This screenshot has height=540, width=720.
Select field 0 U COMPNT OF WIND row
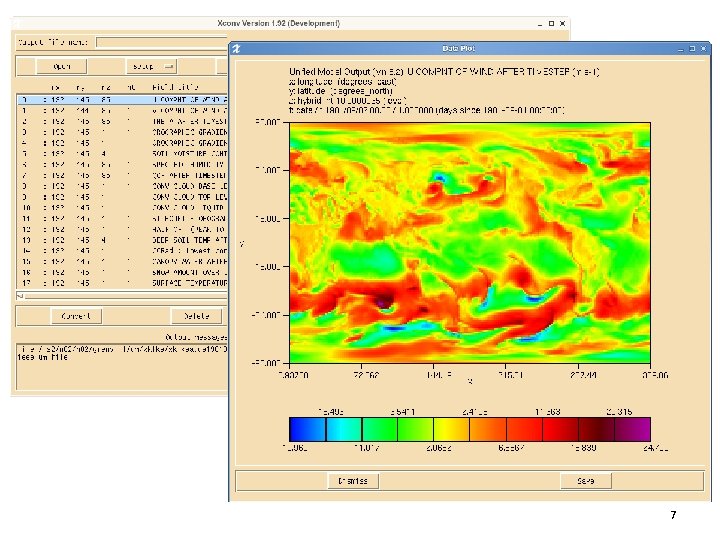123,100
